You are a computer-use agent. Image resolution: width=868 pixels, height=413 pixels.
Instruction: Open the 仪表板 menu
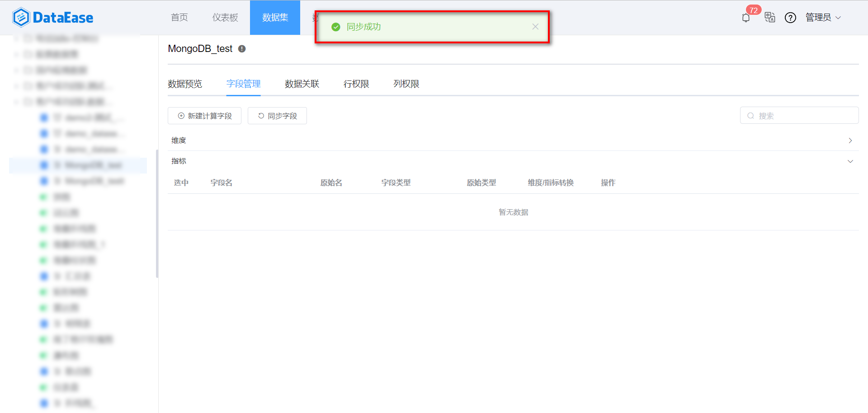coord(225,18)
